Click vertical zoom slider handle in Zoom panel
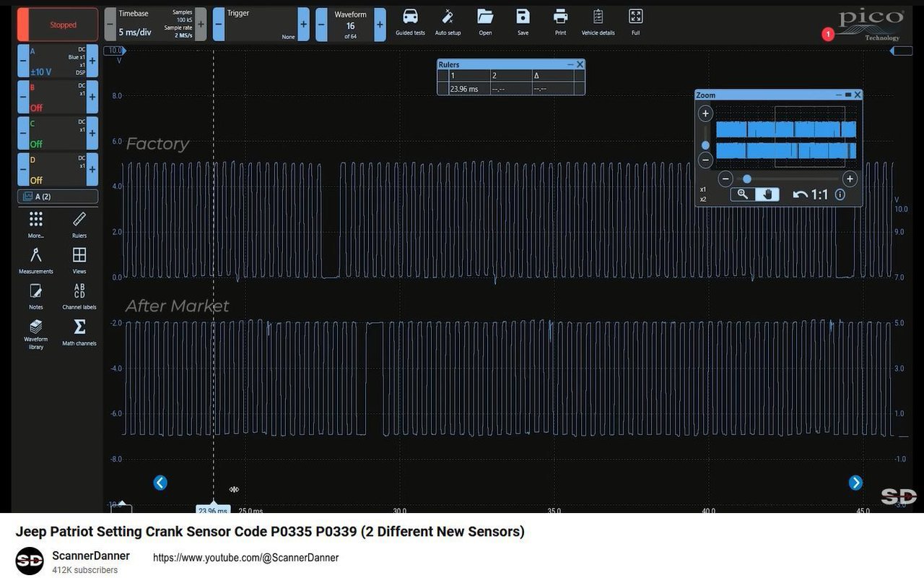Image resolution: width=924 pixels, height=578 pixels. point(706,145)
